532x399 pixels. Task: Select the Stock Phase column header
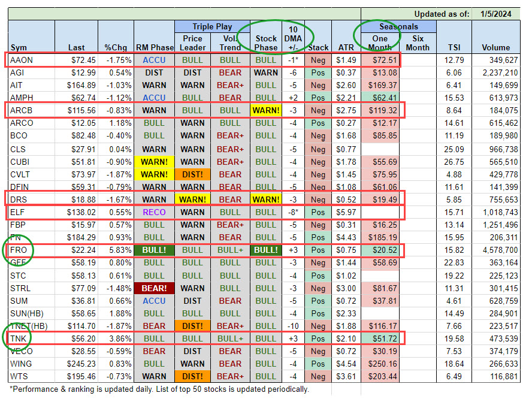[x=265, y=42]
